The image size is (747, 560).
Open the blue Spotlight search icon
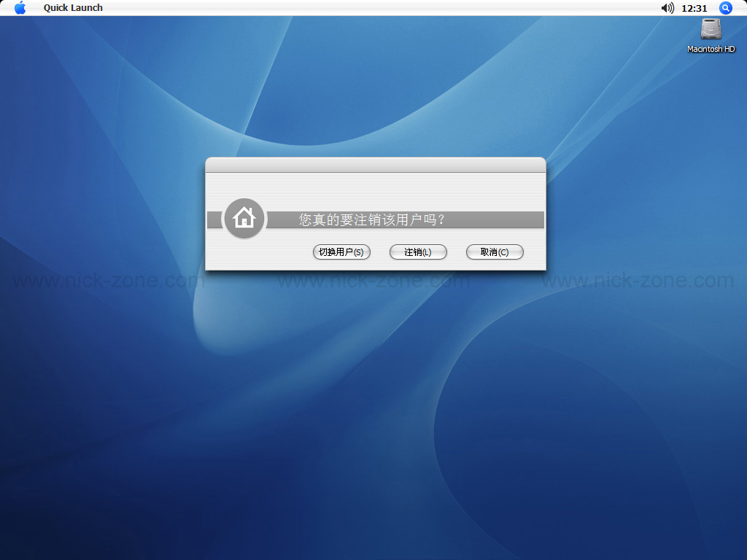point(726,7)
